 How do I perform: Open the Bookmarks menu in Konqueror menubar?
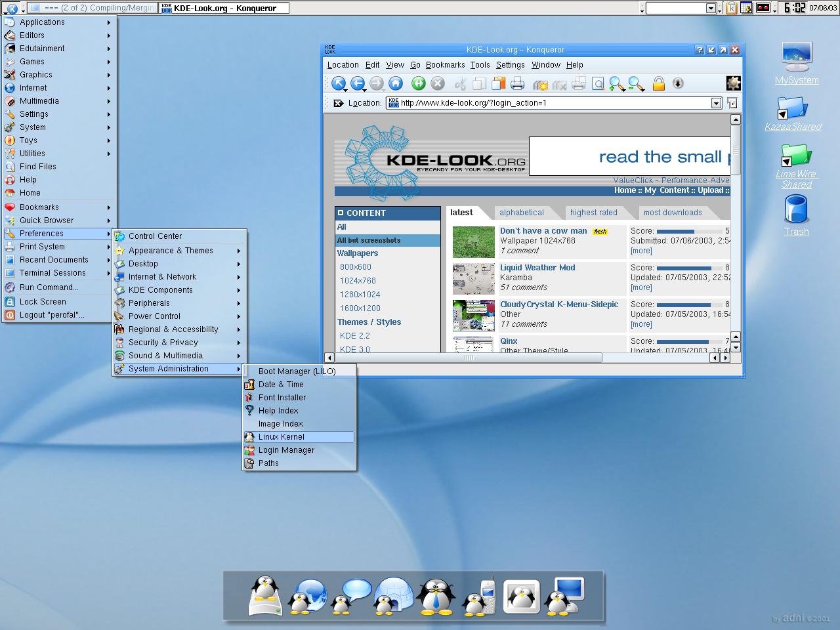point(445,65)
